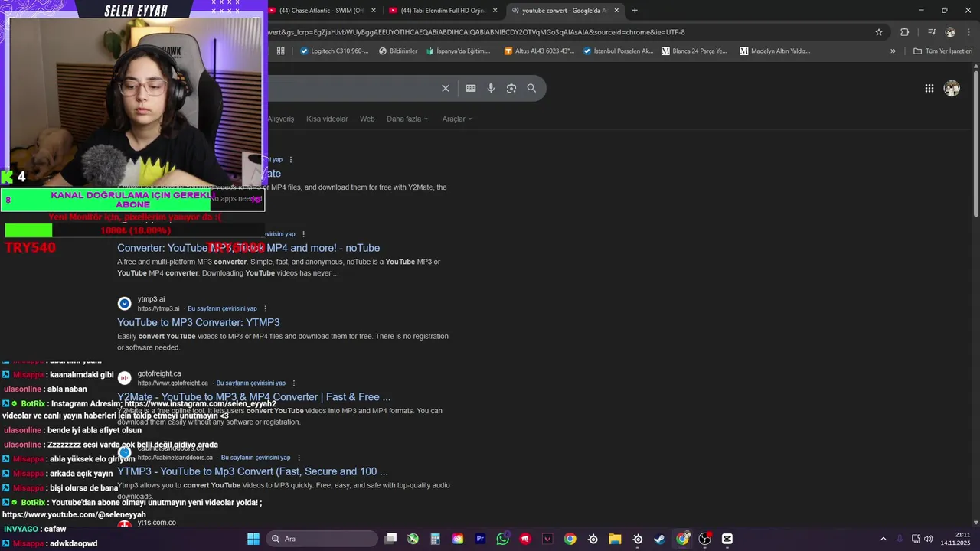Select the Alışveriş filter
The width and height of the screenshot is (980, 551).
280,119
